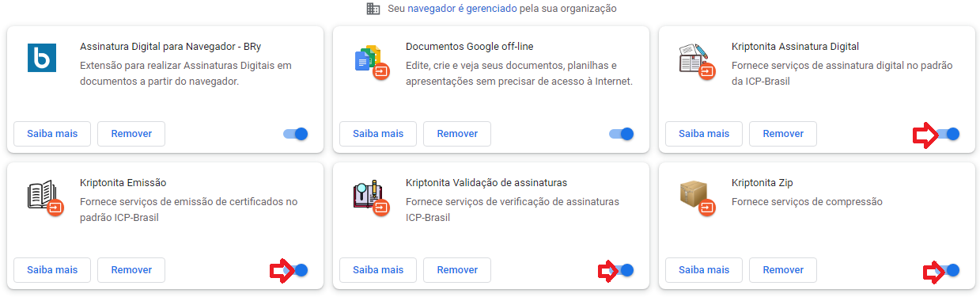This screenshot has width=980, height=301.
Task: Toggle the Kriptonita Assinatura Digital switch
Action: point(948,134)
